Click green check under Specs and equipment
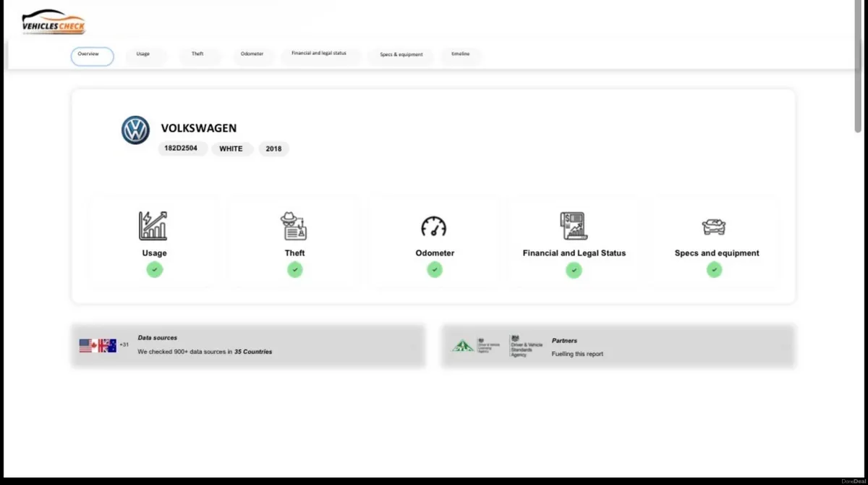Screen dimensions: 868x485 click(714, 269)
